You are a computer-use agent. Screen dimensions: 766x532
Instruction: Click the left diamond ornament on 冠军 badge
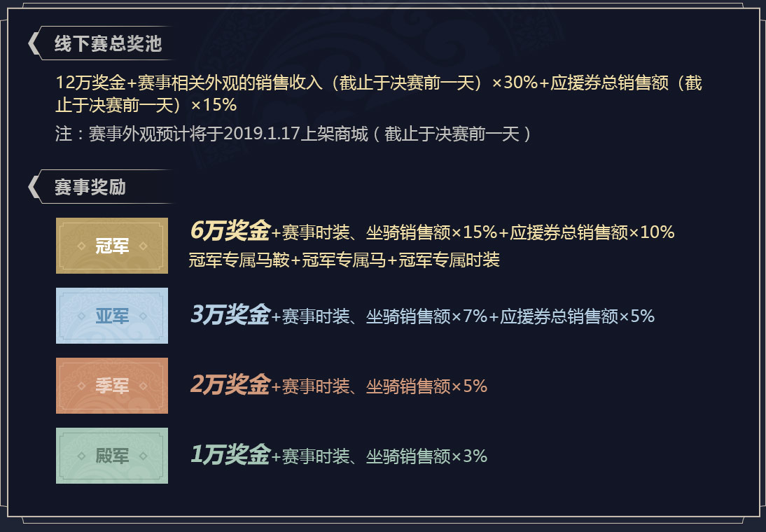[x=82, y=246]
